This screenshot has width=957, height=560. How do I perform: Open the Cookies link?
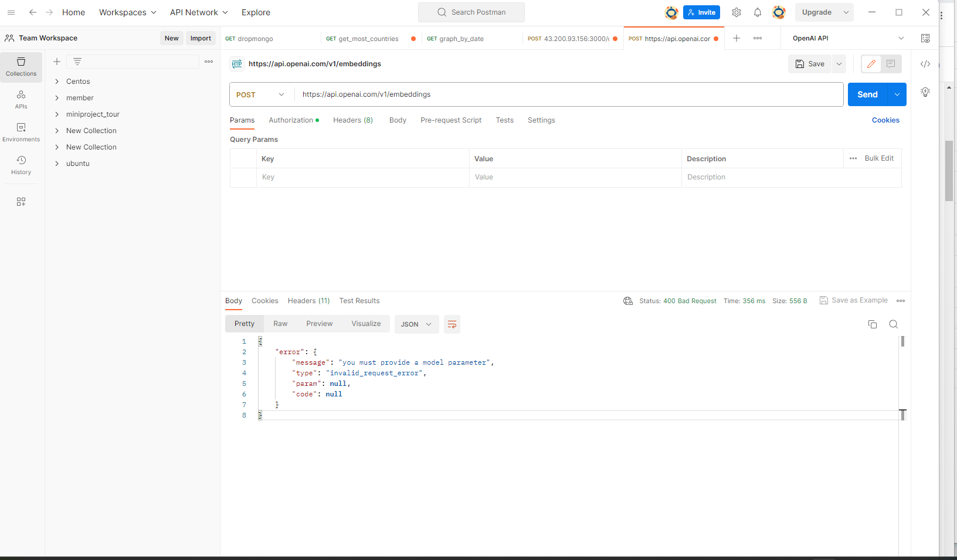(x=885, y=120)
